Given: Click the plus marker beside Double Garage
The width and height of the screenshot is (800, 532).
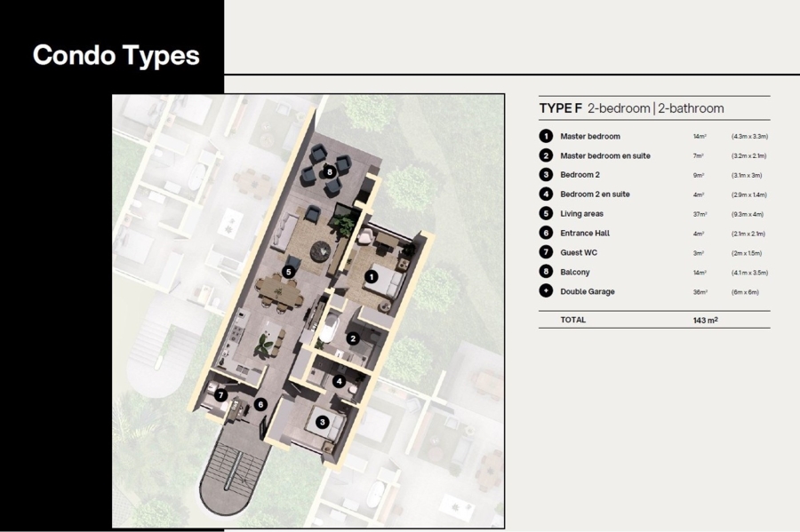Looking at the screenshot, I should tap(546, 291).
